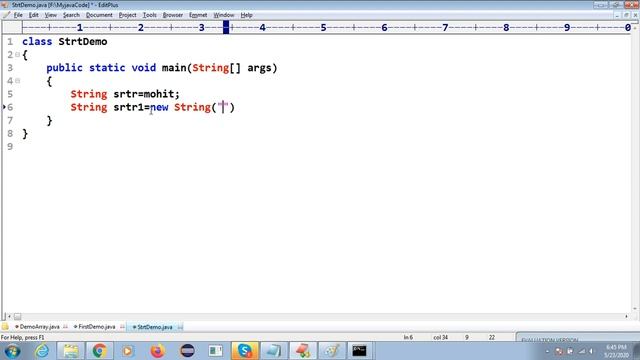Screen dimensions: 640x360
Task: Click 'args' parameter on line 3
Action: (x=259, y=68)
